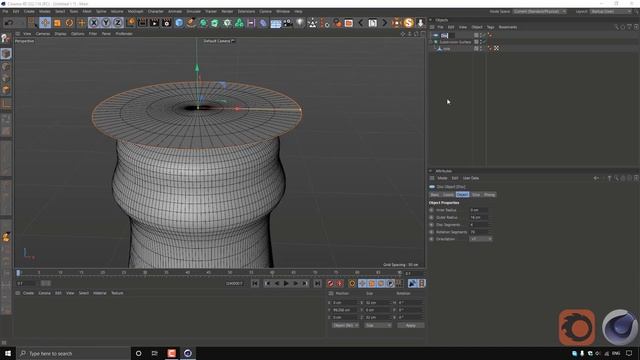Select the Scale tool in the top toolbar

coord(57,23)
